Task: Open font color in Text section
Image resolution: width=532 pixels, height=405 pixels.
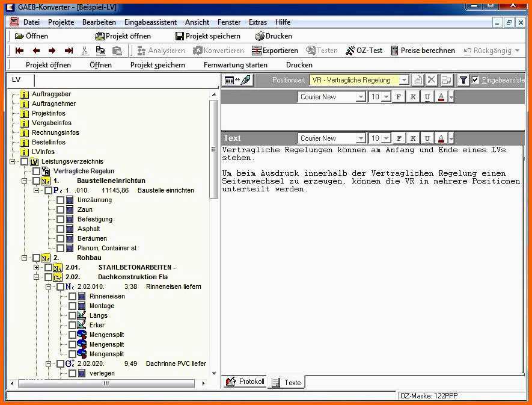Action: click(x=441, y=138)
